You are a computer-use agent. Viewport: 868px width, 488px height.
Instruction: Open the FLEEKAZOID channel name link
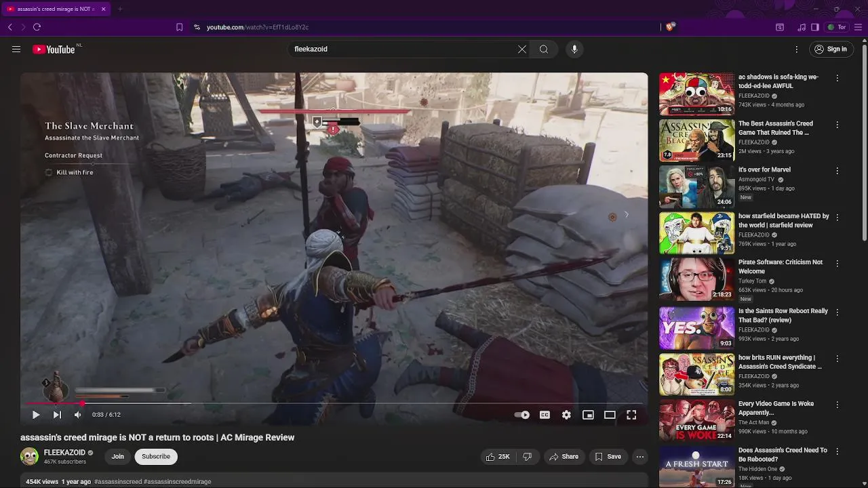tap(64, 453)
